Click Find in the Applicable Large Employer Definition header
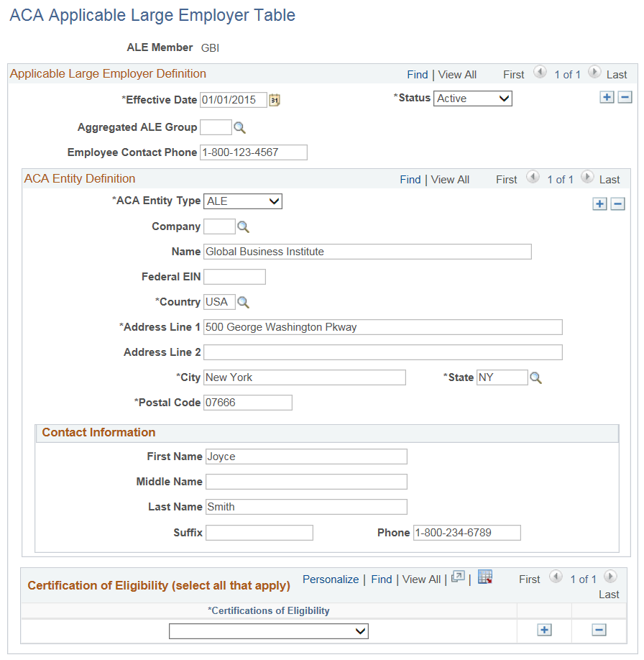Image resolution: width=644 pixels, height=660 pixels. tap(417, 74)
